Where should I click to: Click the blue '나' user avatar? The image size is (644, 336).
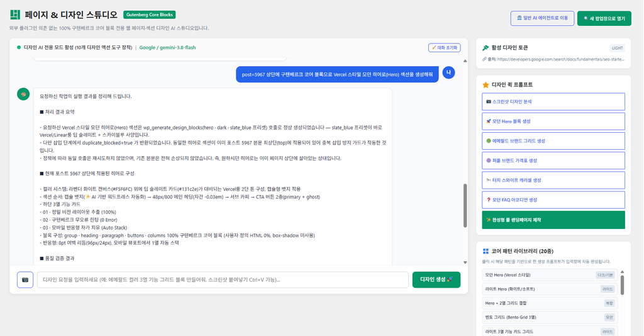[448, 73]
